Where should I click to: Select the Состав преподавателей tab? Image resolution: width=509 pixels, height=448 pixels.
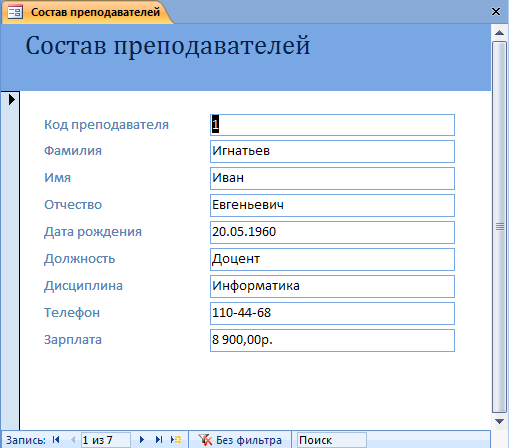click(87, 12)
